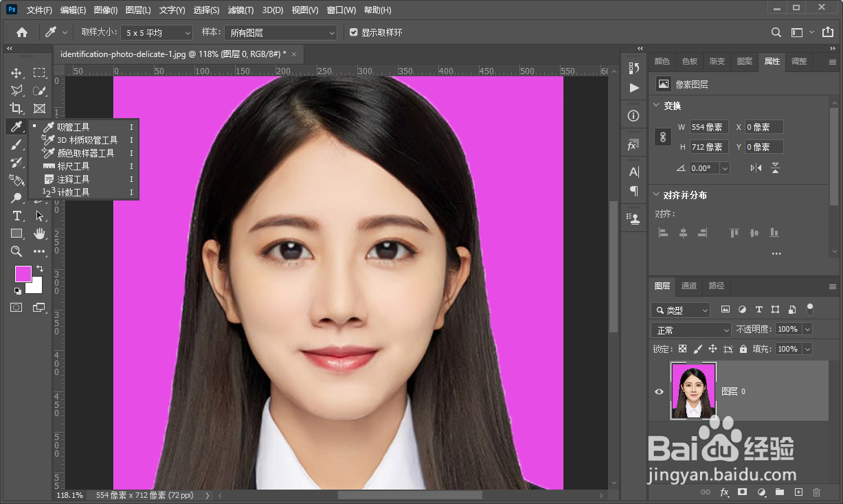Select the Path Selection arrow tool
Screen dimensions: 843x504
coord(39,216)
